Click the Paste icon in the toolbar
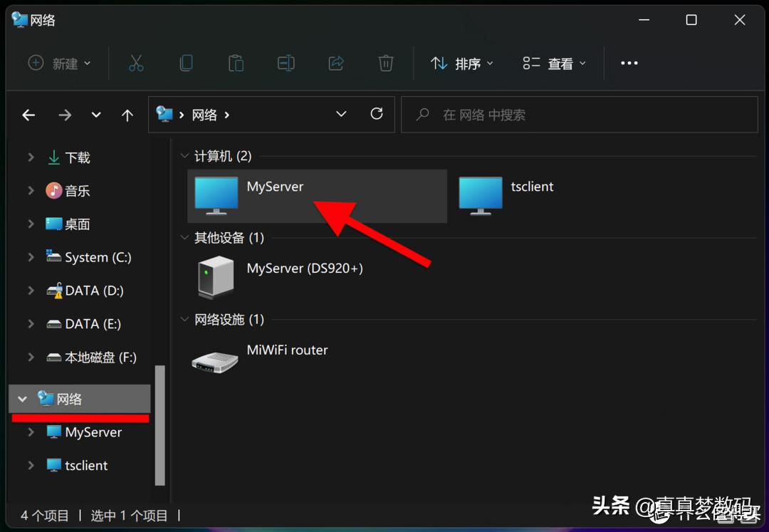The image size is (769, 532). (236, 63)
